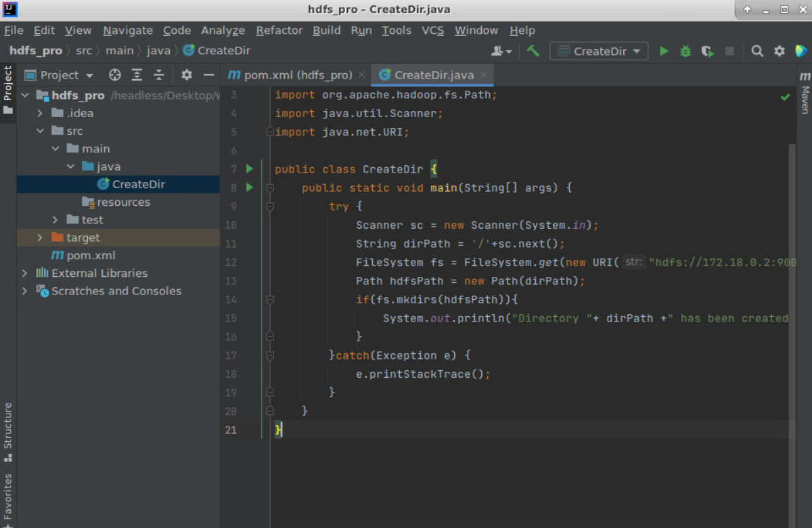Viewport: 812px width, 528px height.
Task: Open the Refactor menu
Action: pos(279,30)
